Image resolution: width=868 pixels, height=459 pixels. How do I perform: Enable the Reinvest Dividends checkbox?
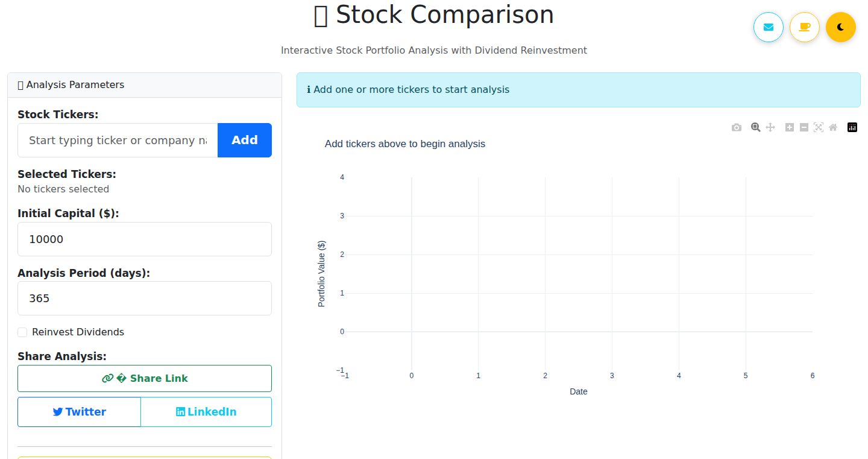(x=22, y=332)
